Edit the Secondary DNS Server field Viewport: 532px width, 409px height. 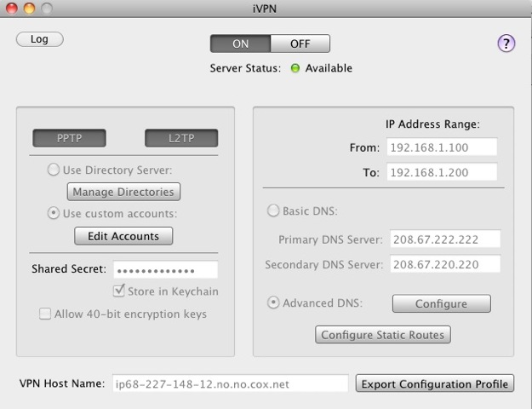[445, 264]
